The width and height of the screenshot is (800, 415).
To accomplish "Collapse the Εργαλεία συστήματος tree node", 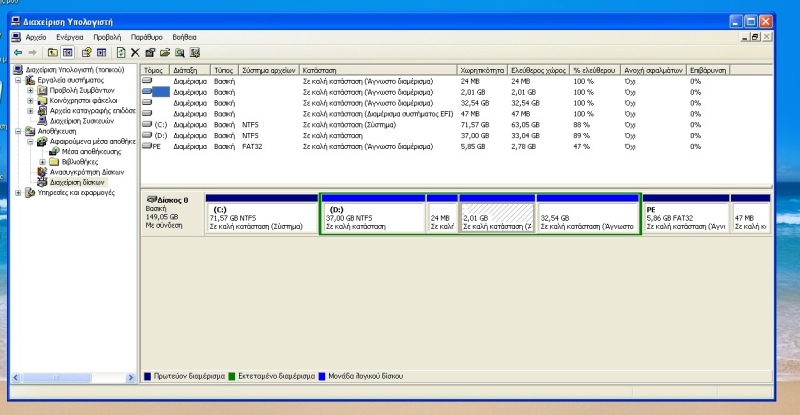I will (18, 80).
